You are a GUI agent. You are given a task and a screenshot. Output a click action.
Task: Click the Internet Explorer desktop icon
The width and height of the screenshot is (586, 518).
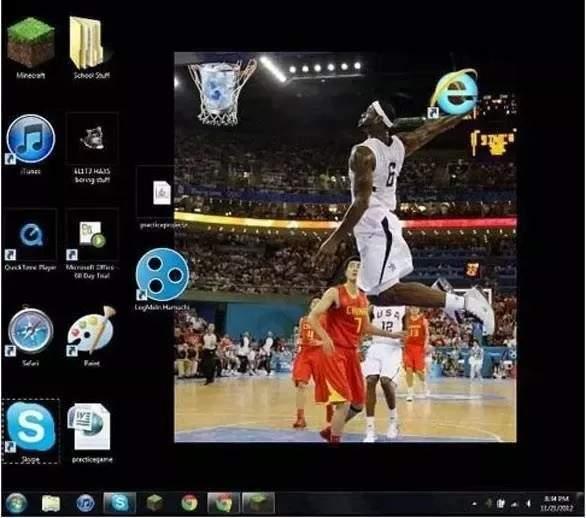tap(454, 93)
